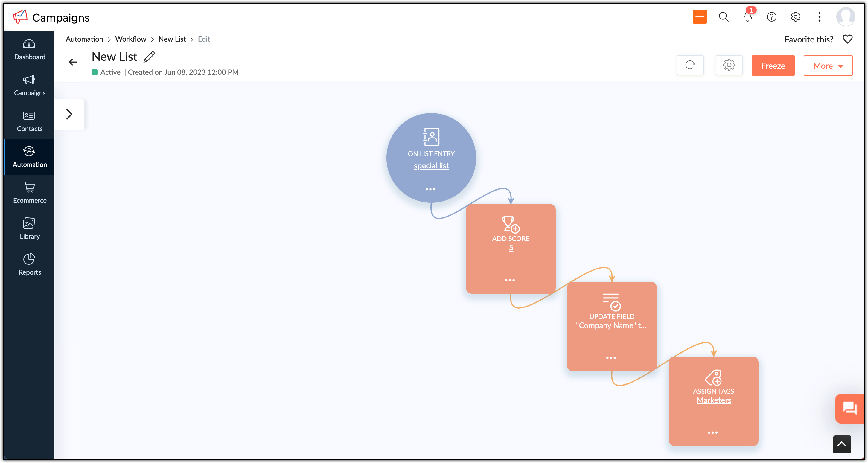Click the Marketers tag link
This screenshot has height=463, width=868.
click(714, 400)
